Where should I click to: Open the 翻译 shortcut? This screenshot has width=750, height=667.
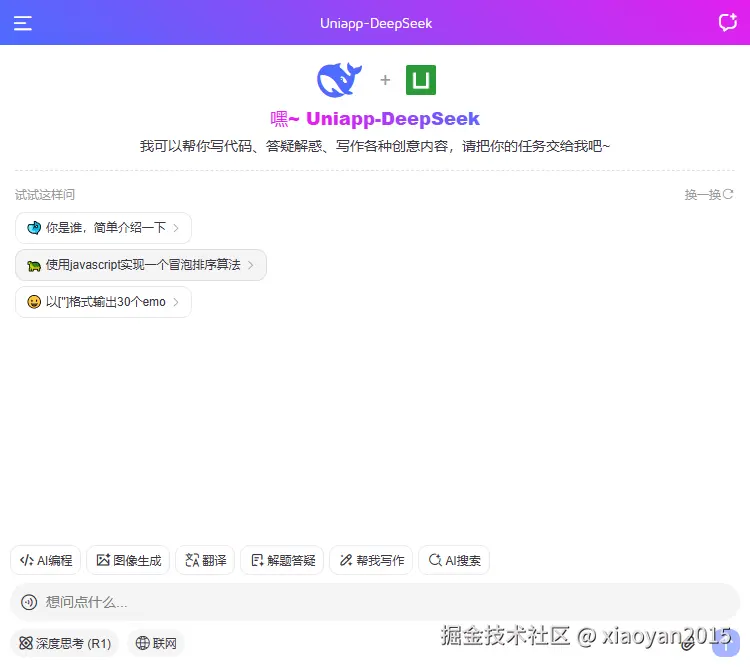(205, 560)
